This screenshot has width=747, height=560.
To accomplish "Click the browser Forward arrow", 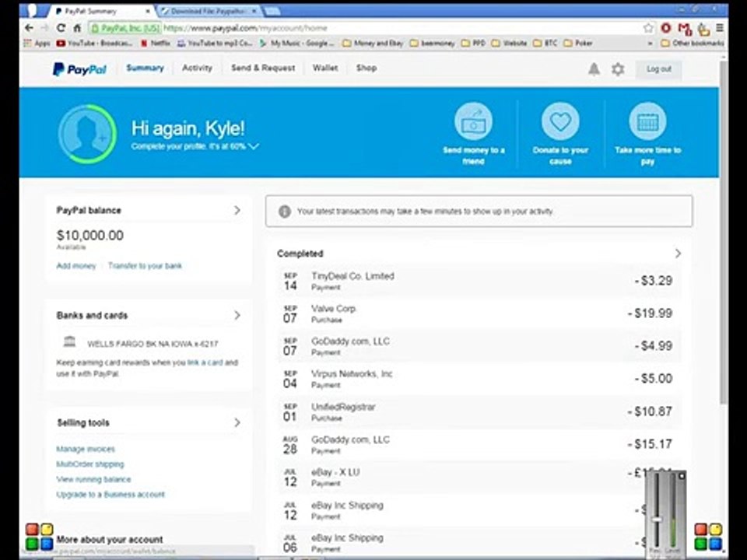I will coord(45,28).
